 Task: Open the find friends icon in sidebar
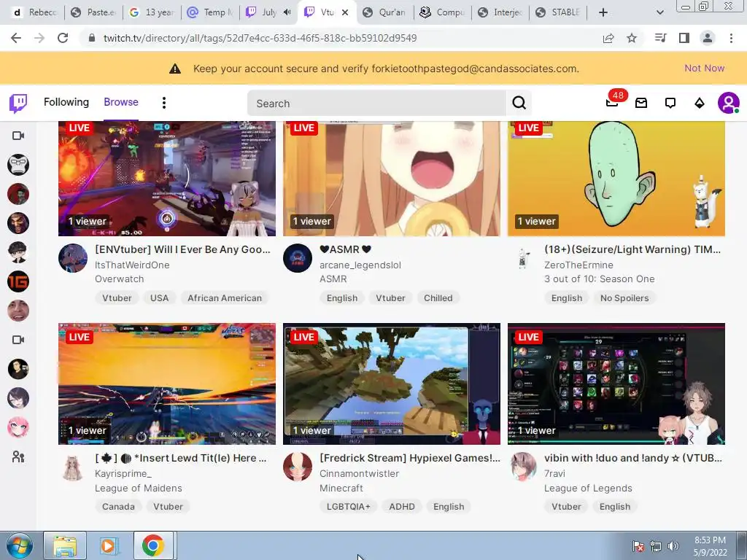point(18,457)
